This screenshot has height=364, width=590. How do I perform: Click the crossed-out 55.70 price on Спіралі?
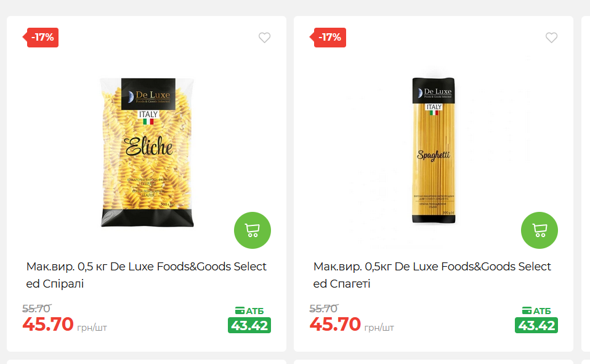pyautogui.click(x=36, y=309)
